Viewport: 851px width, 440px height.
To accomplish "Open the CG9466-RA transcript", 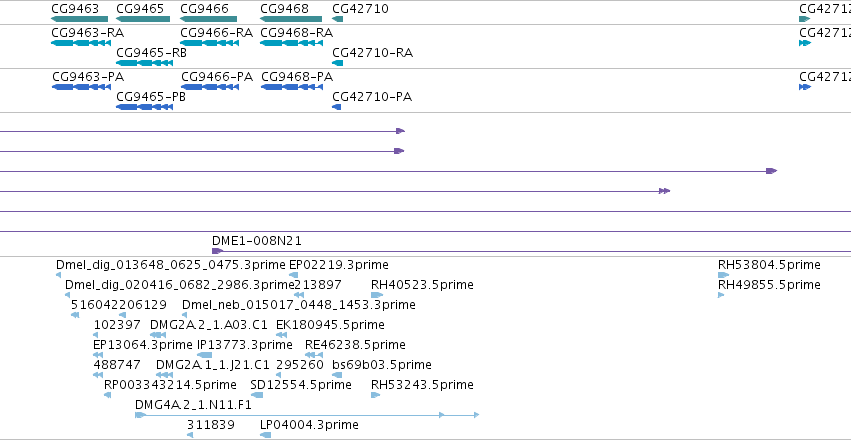I will [x=209, y=43].
